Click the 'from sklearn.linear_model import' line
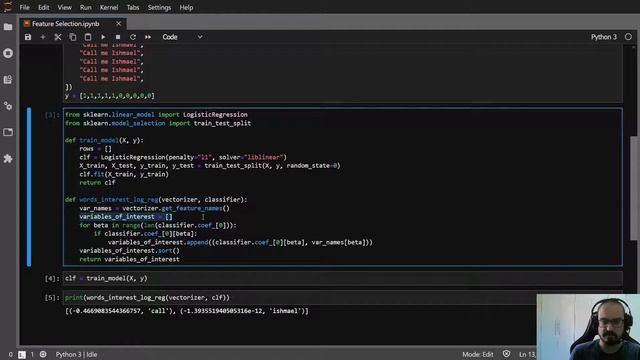 point(156,115)
